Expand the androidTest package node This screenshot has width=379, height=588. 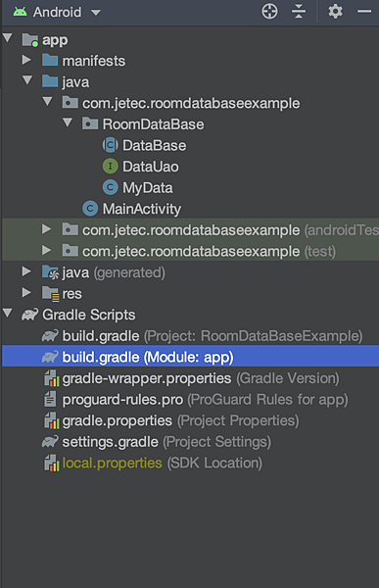(46, 228)
